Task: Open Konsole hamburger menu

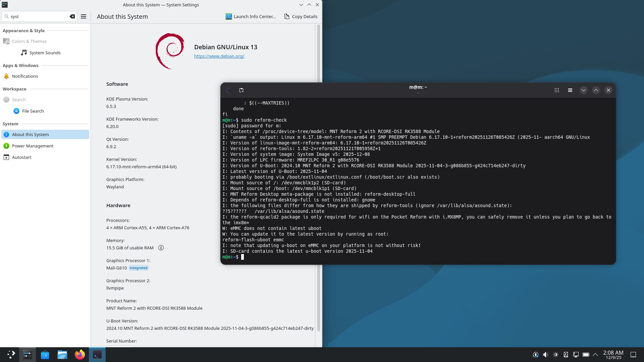Action: coord(570,90)
